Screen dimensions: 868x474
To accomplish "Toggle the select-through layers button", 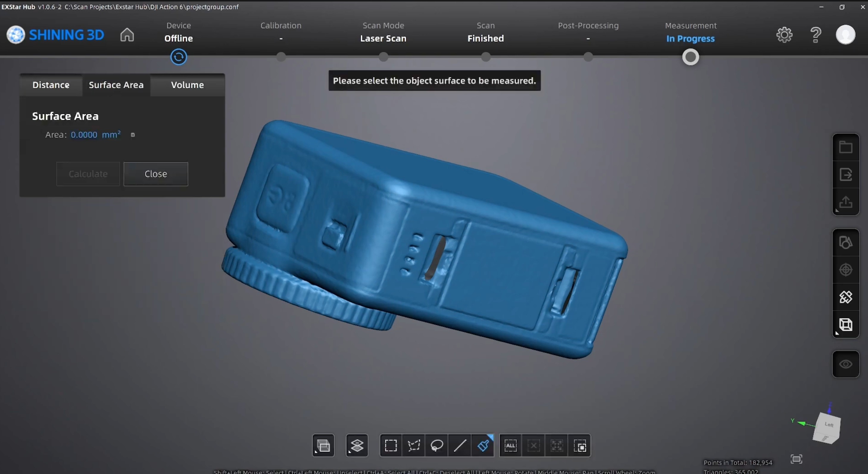I will point(357,445).
